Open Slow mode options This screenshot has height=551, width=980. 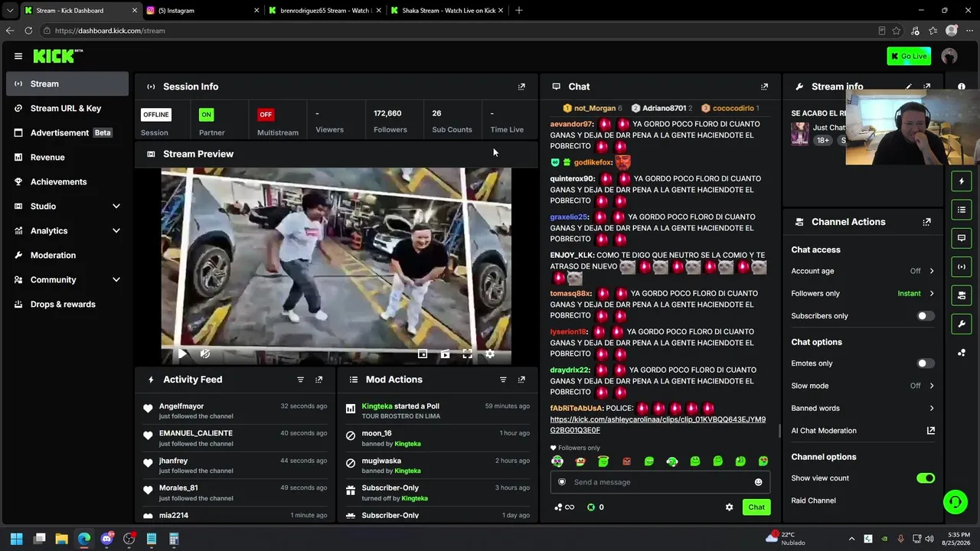click(x=863, y=386)
